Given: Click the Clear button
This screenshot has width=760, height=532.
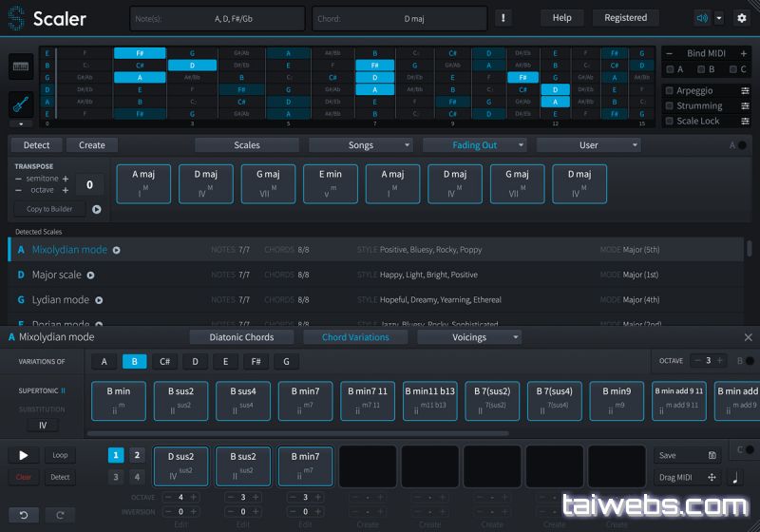Looking at the screenshot, I should (x=23, y=477).
